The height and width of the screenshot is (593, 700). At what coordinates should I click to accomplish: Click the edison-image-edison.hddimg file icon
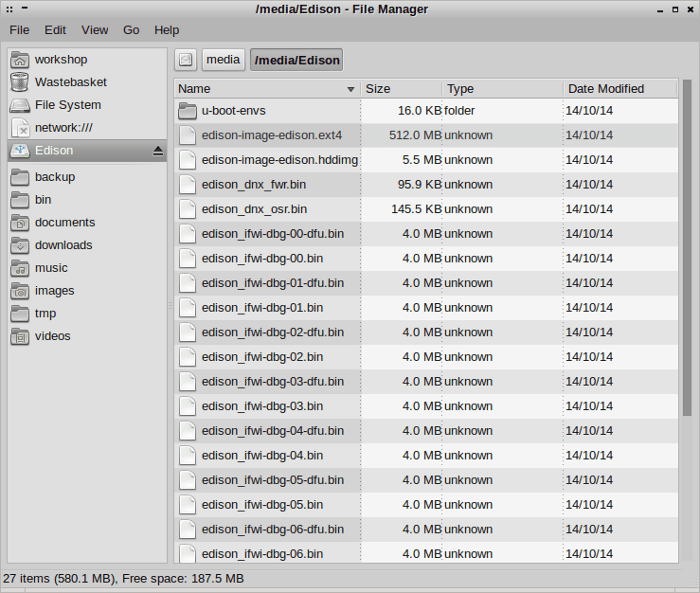(187, 160)
